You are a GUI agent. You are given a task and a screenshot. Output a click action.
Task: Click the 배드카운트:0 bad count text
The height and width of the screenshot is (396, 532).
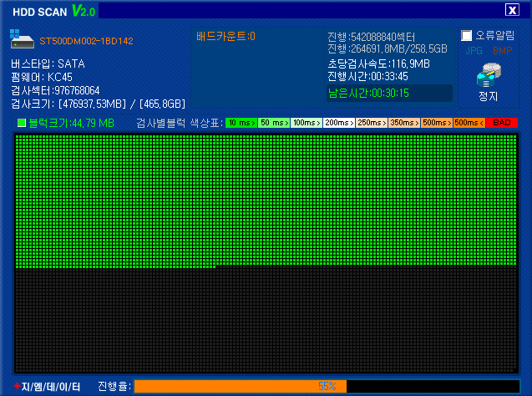click(x=225, y=36)
